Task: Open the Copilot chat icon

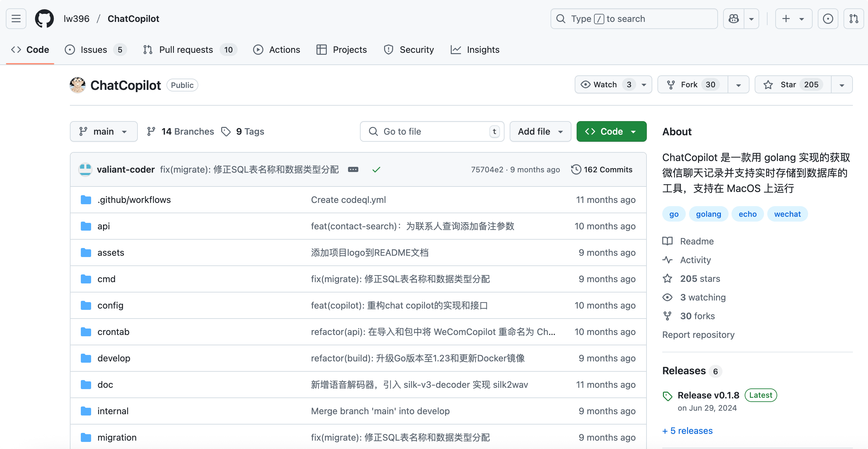Action: pyautogui.click(x=733, y=19)
